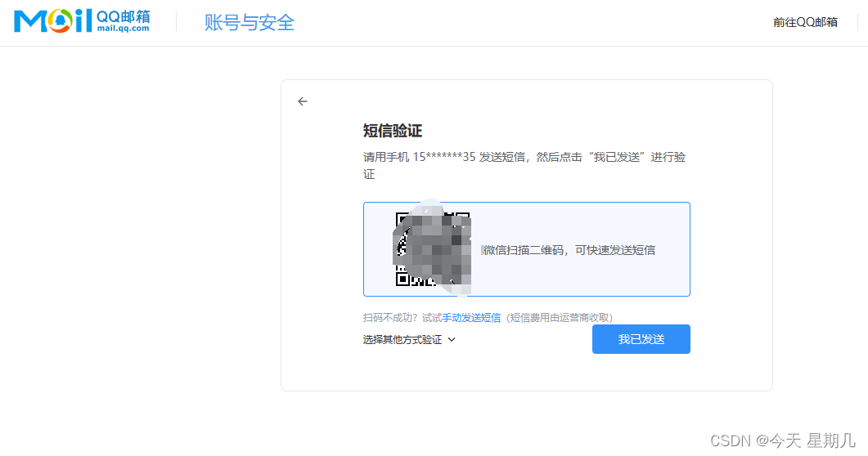
Task: Click the chevron next to 选择其他方式验证
Action: (x=452, y=339)
